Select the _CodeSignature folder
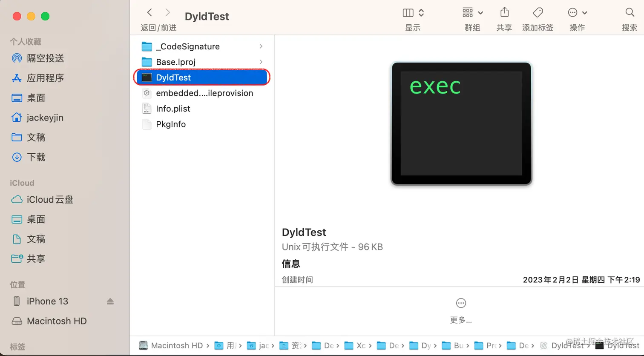This screenshot has width=644, height=356. click(202, 46)
